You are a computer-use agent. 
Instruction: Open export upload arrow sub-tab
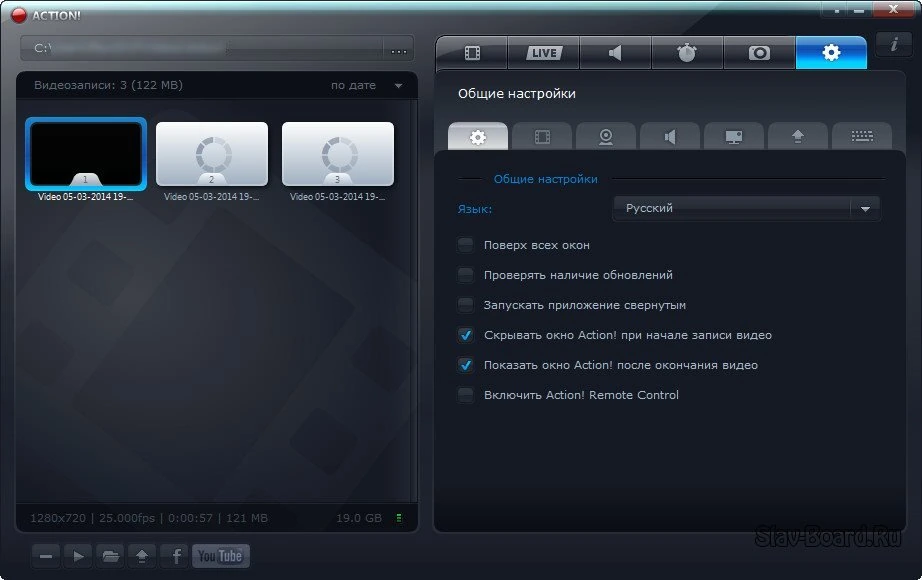coord(798,137)
